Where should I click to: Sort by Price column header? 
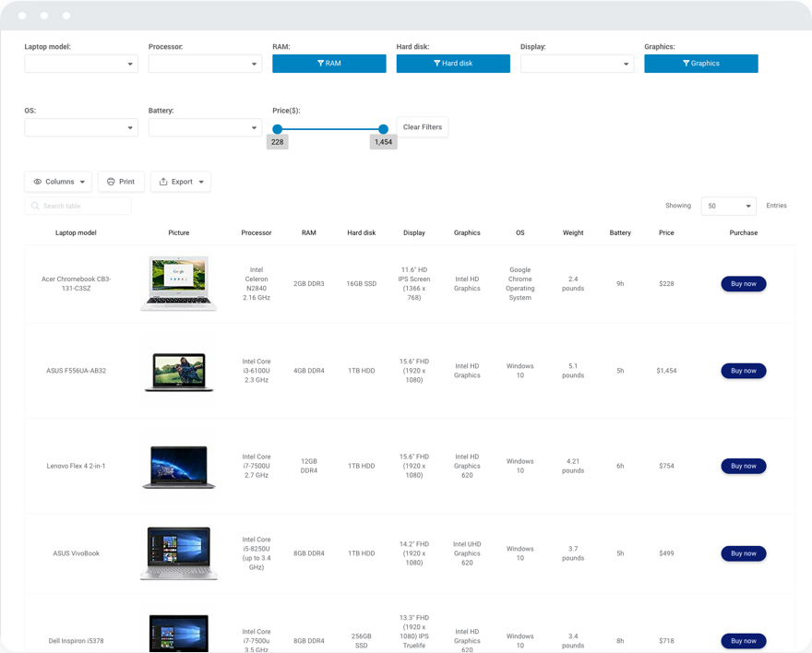(x=666, y=232)
